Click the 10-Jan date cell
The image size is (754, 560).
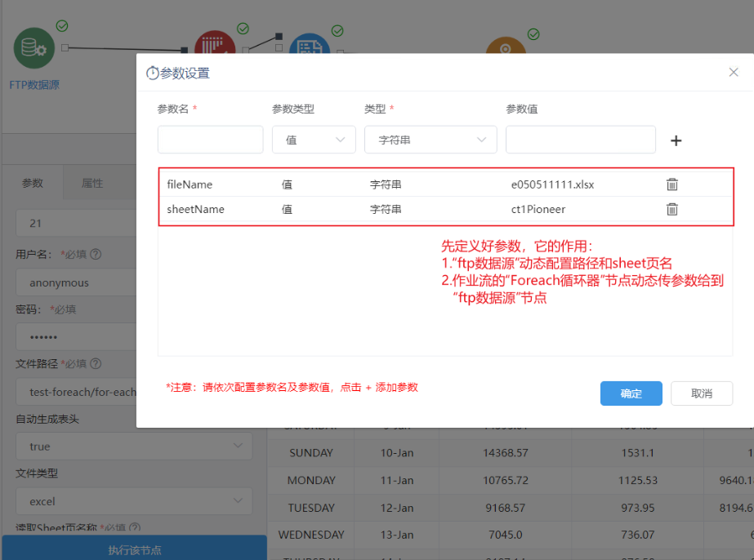coord(397,453)
